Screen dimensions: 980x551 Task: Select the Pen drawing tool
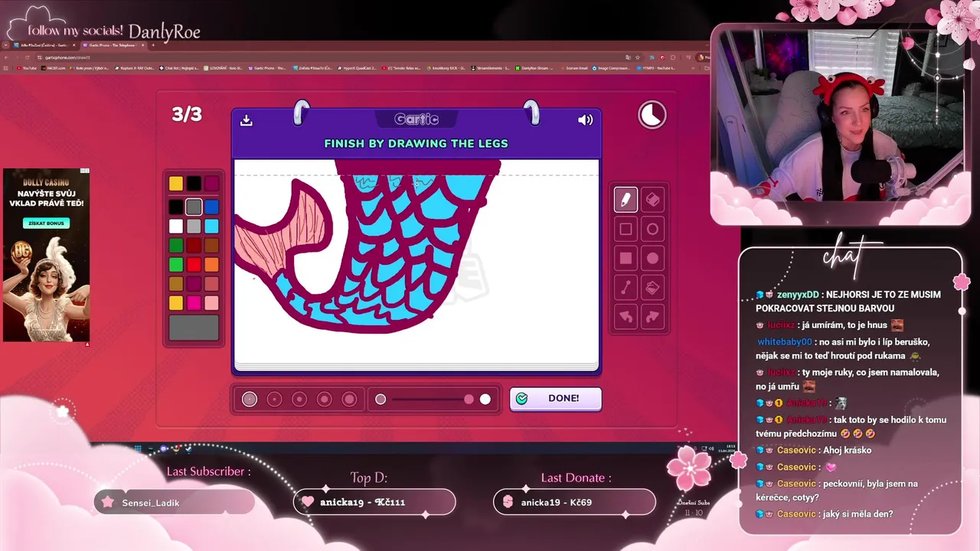[626, 200]
